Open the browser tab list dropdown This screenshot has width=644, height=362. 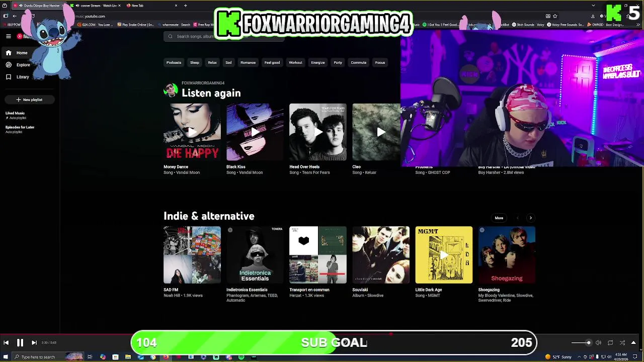[x=593, y=6]
